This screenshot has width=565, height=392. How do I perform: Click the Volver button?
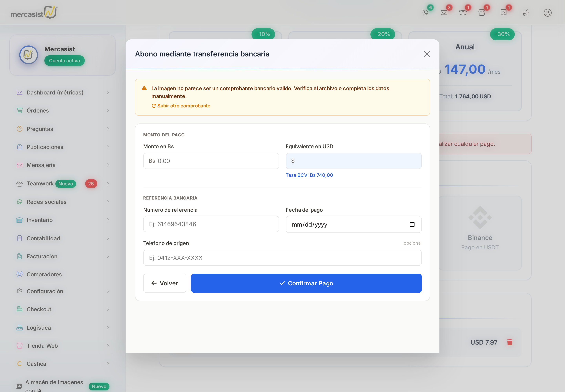tap(164, 283)
